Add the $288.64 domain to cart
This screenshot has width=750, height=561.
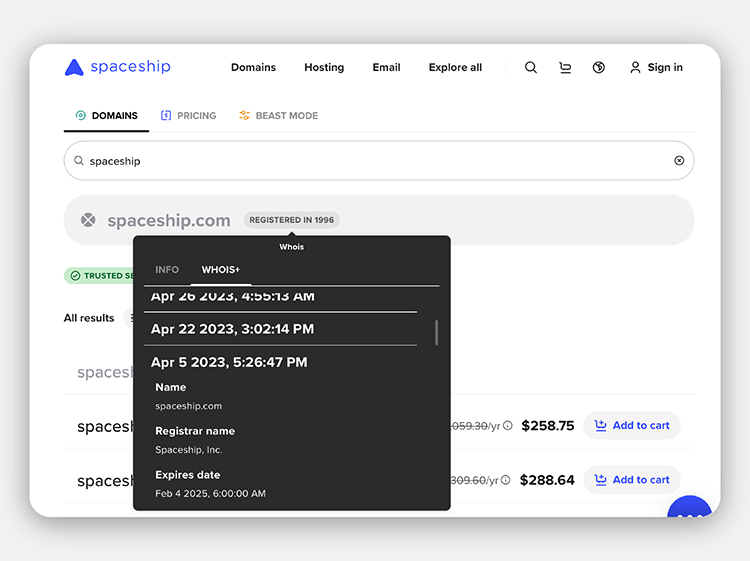click(632, 480)
